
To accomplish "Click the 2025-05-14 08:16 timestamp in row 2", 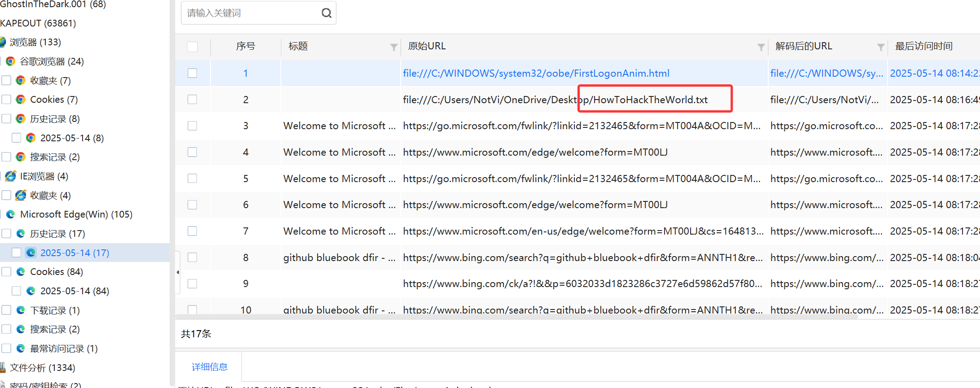I will coord(935,100).
